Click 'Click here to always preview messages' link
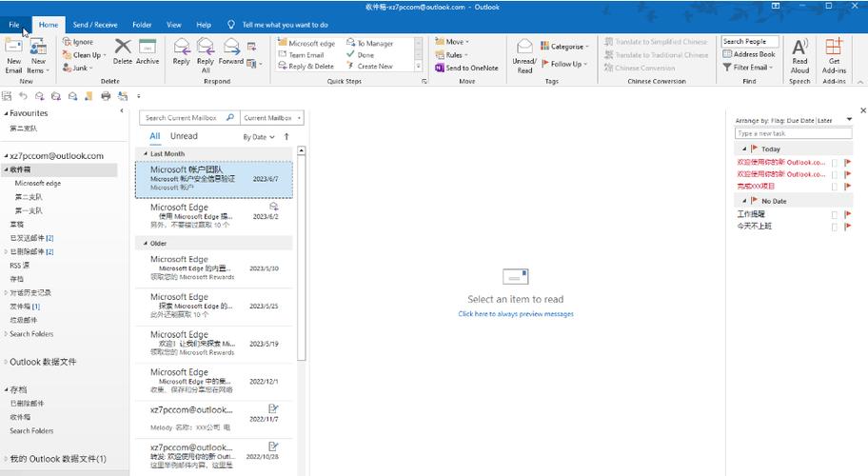 click(x=516, y=313)
